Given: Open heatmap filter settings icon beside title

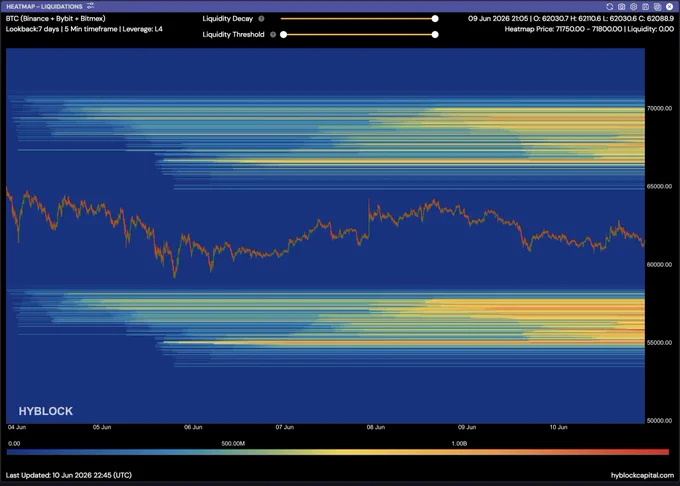Looking at the screenshot, I should [90, 6].
